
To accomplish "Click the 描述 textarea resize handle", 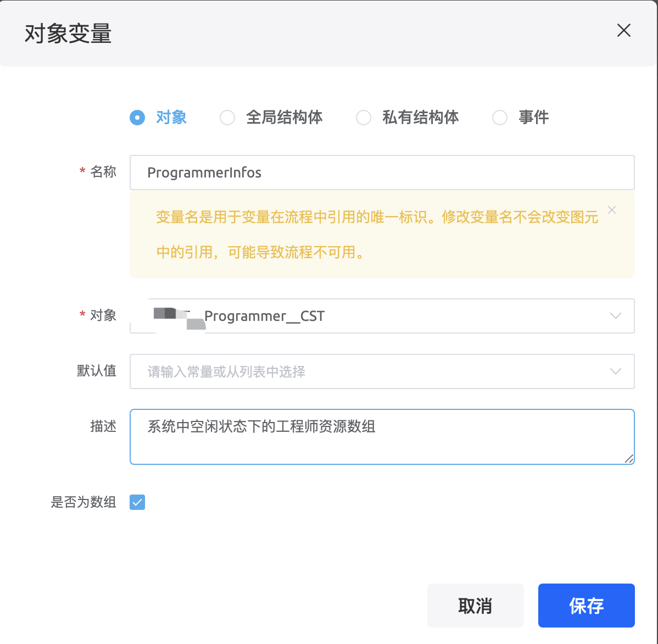I will coord(629,459).
